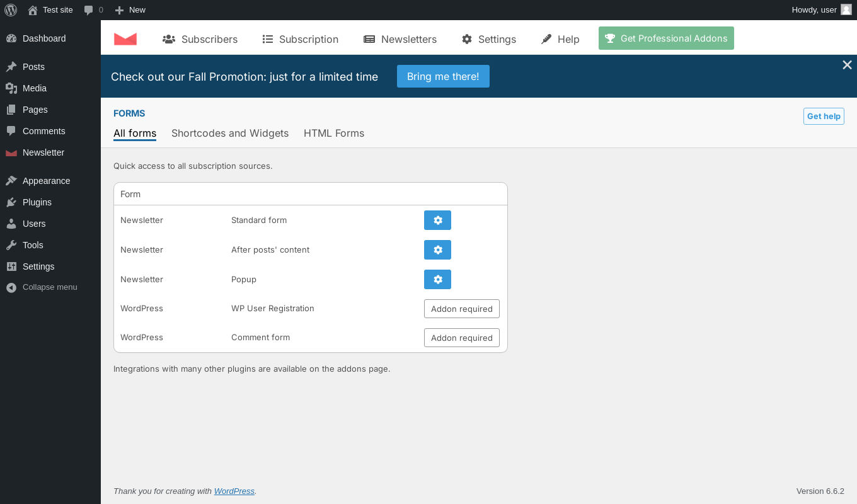Click Get Professional Addons button
The image size is (857, 504).
click(666, 38)
